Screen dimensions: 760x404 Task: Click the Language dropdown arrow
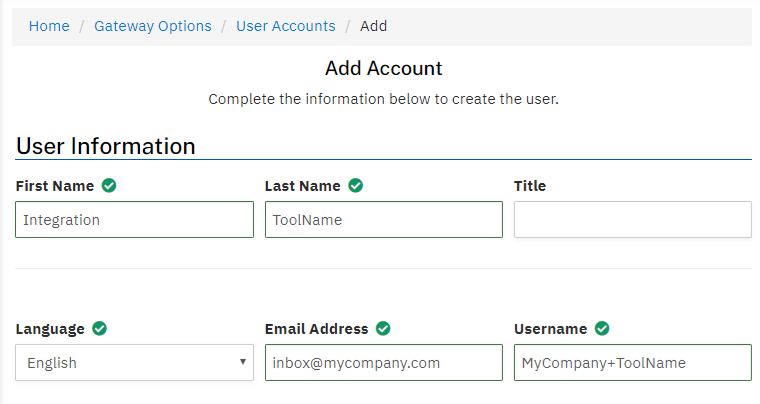coord(243,362)
